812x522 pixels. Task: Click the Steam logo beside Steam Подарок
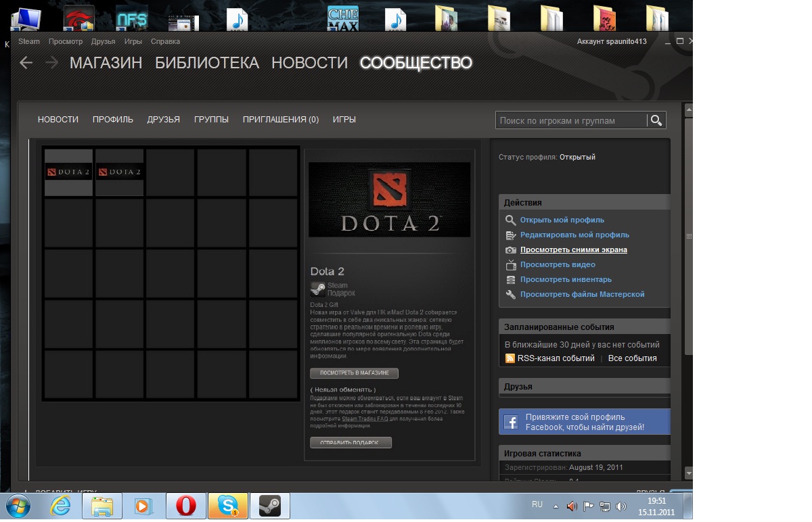pyautogui.click(x=317, y=289)
